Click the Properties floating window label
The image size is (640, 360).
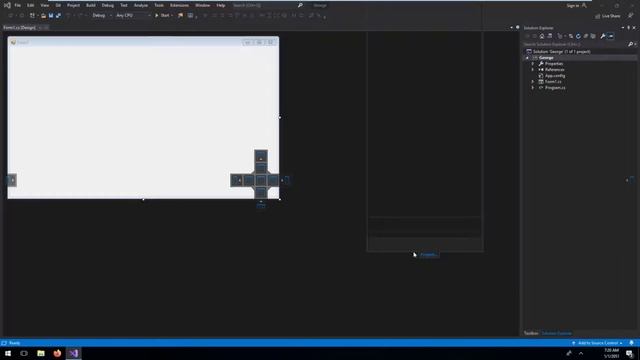point(429,255)
